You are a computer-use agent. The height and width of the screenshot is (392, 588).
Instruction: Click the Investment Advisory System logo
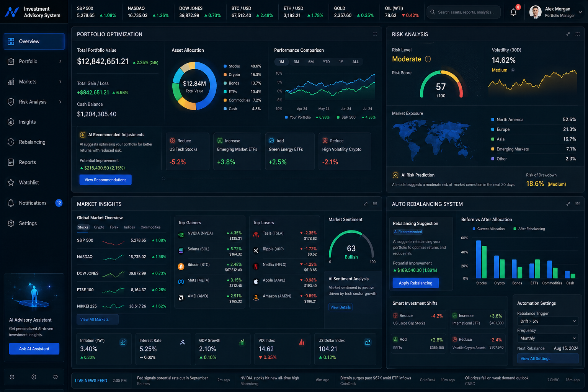(12, 12)
